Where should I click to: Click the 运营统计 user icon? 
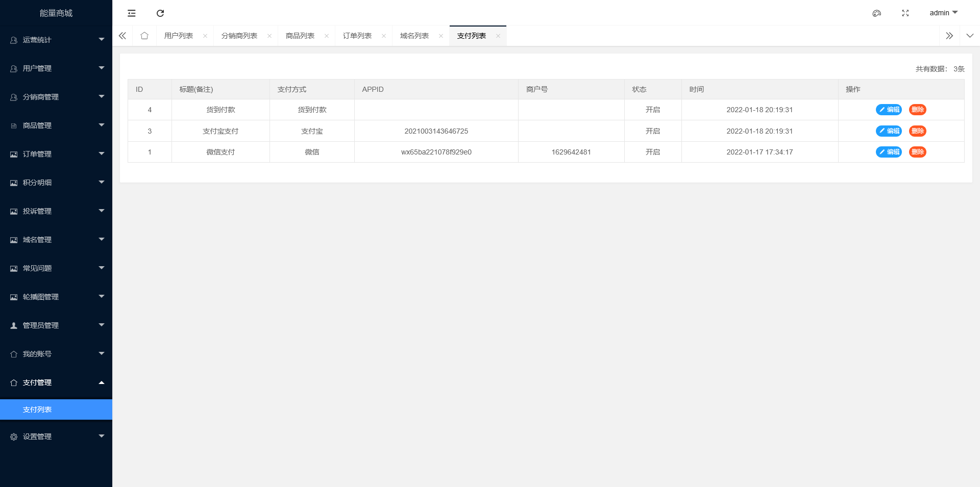pos(14,40)
